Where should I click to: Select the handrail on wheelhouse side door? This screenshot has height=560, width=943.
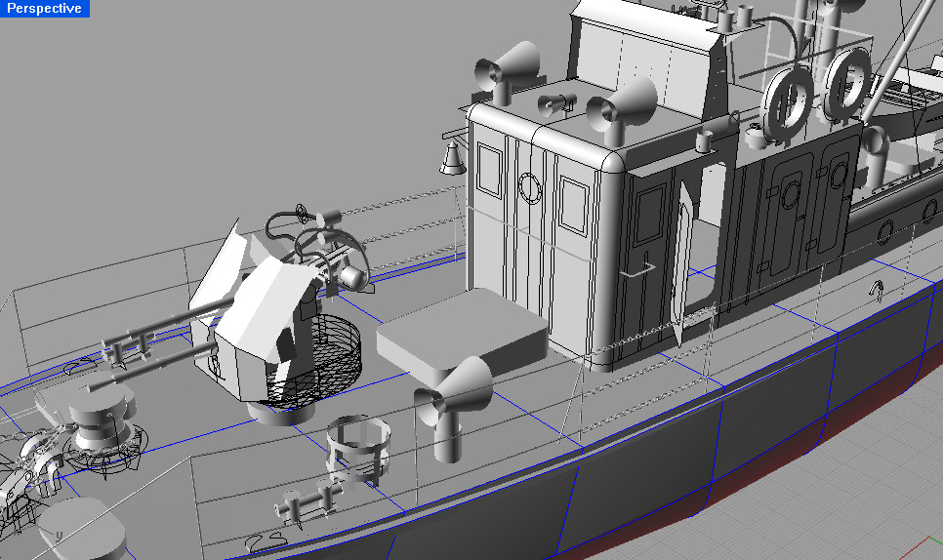click(x=638, y=270)
